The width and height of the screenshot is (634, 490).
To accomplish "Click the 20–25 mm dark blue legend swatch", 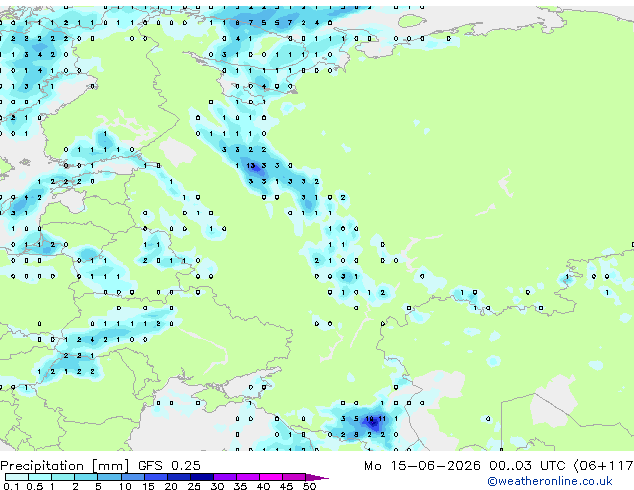I will [x=179, y=477].
